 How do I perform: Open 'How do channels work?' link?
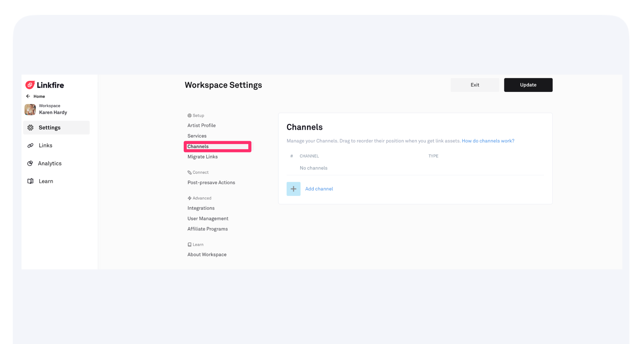coord(488,141)
